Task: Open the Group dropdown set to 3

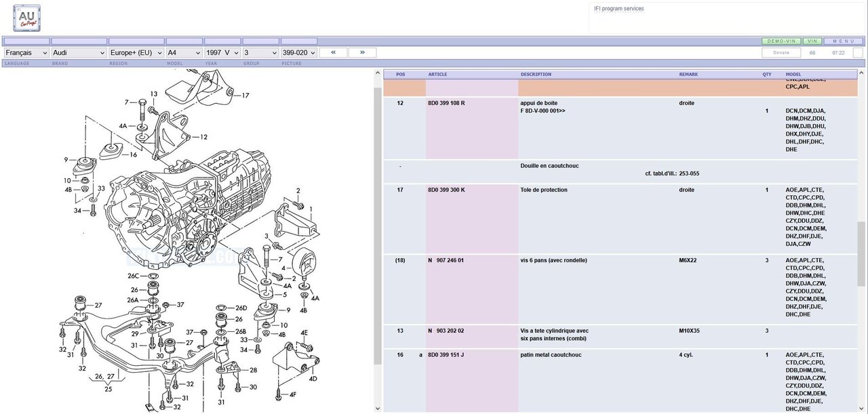Action: (260, 52)
